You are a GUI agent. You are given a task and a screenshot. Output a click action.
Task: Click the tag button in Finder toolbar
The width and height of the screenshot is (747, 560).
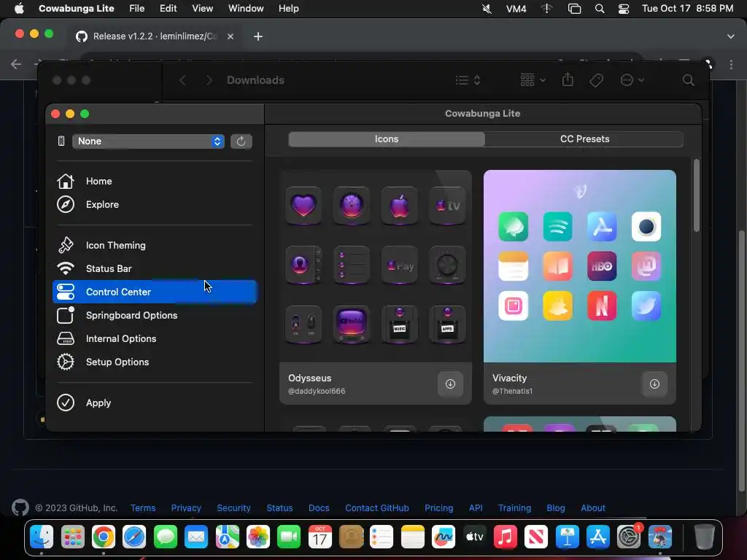[x=596, y=80]
